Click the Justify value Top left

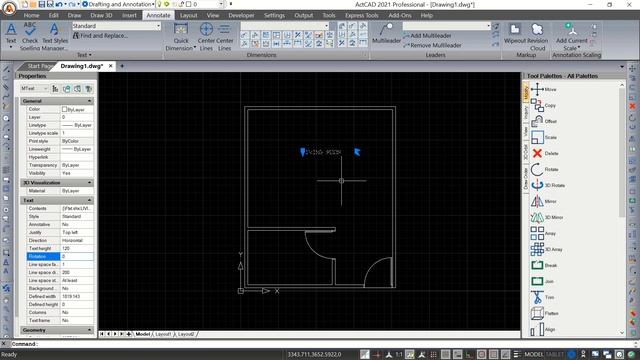click(77, 232)
